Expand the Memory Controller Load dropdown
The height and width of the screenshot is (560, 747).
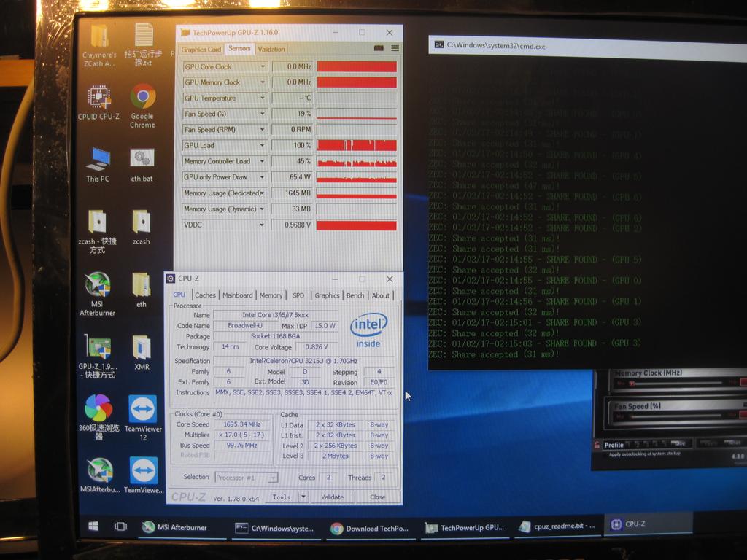tap(263, 161)
